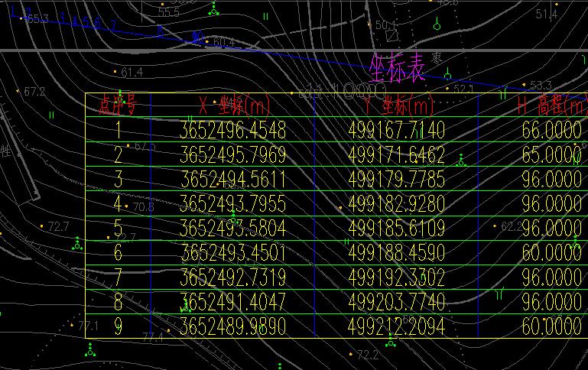Pick X value 3652494.5611 in the table
588x370 pixels.
tap(233, 179)
